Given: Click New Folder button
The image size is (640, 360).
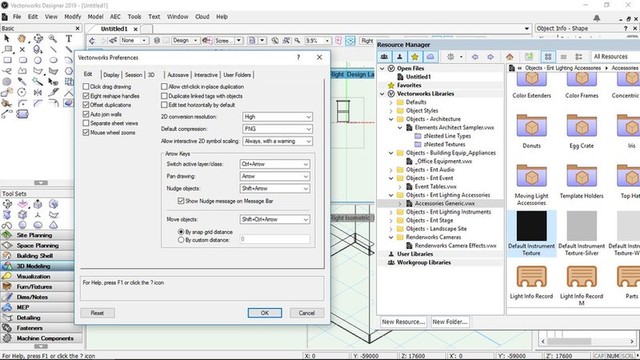Looking at the screenshot, I should pos(450,322).
